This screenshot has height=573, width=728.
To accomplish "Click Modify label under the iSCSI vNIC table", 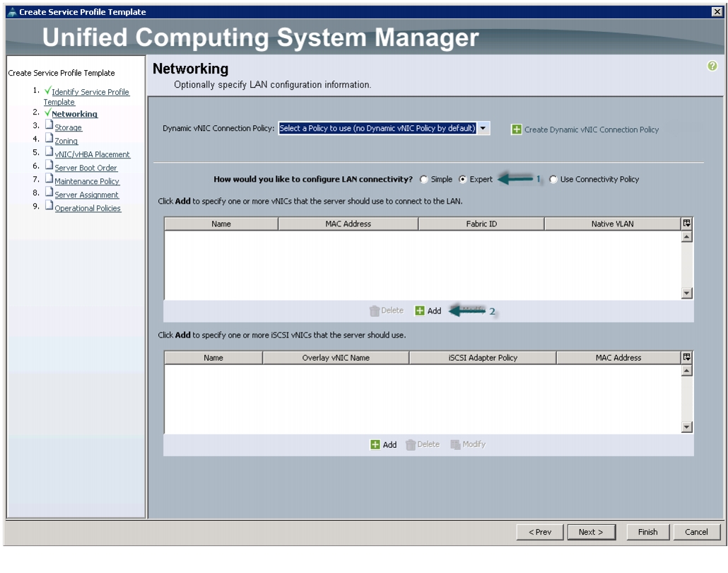I will point(474,444).
